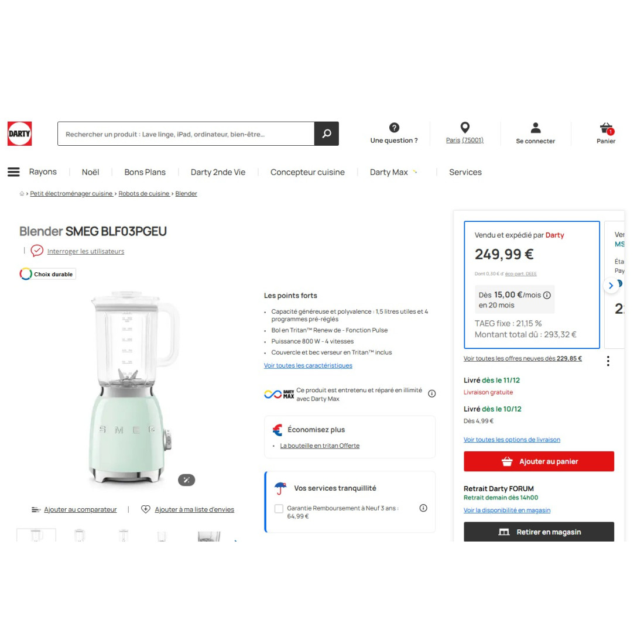
Task: Open the Bons Plans menu
Action: [x=145, y=172]
